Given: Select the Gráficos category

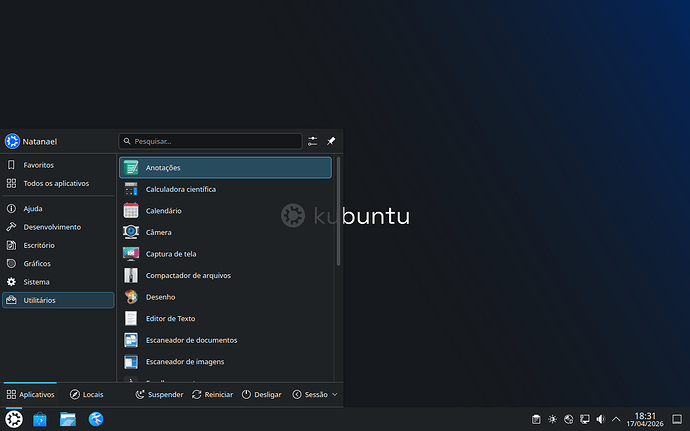Looking at the screenshot, I should click(58, 264).
